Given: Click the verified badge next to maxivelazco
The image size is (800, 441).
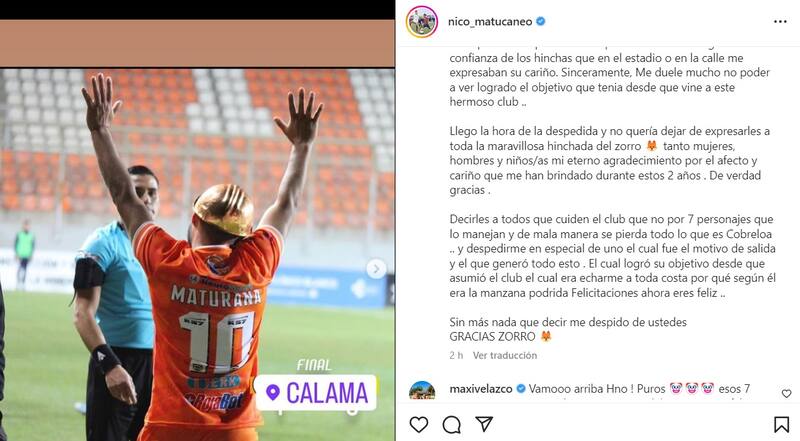Looking at the screenshot, I should point(521,389).
